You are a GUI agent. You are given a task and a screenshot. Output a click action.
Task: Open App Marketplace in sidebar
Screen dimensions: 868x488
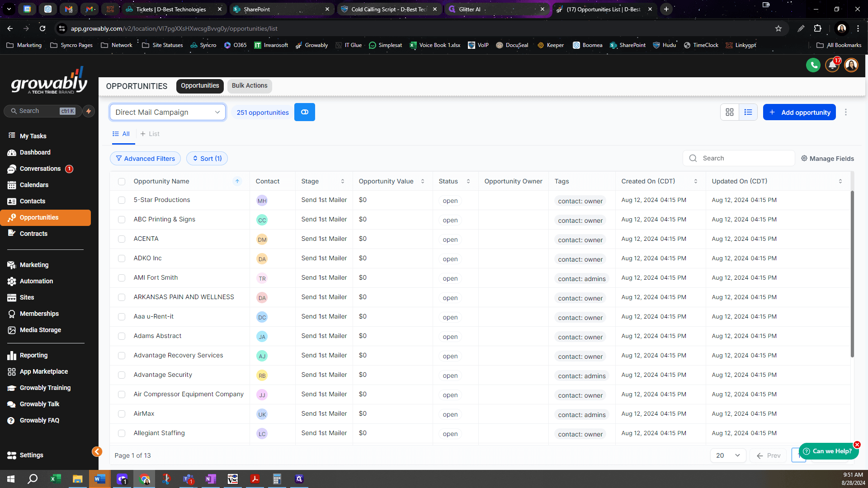tap(43, 371)
